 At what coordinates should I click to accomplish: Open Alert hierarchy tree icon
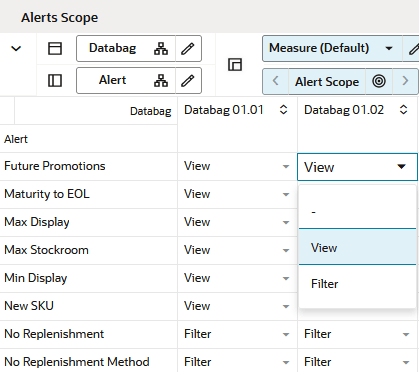(x=161, y=81)
